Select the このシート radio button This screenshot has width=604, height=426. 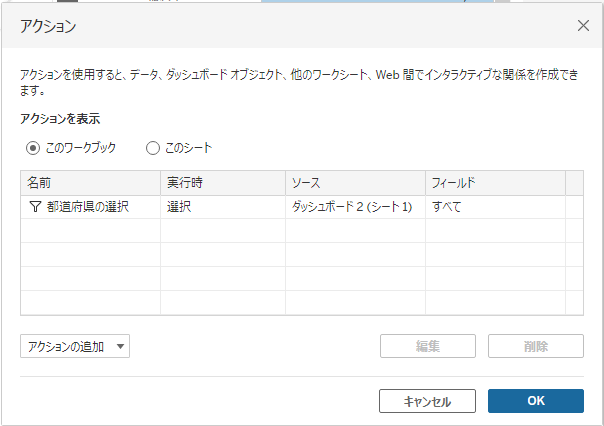coord(153,148)
